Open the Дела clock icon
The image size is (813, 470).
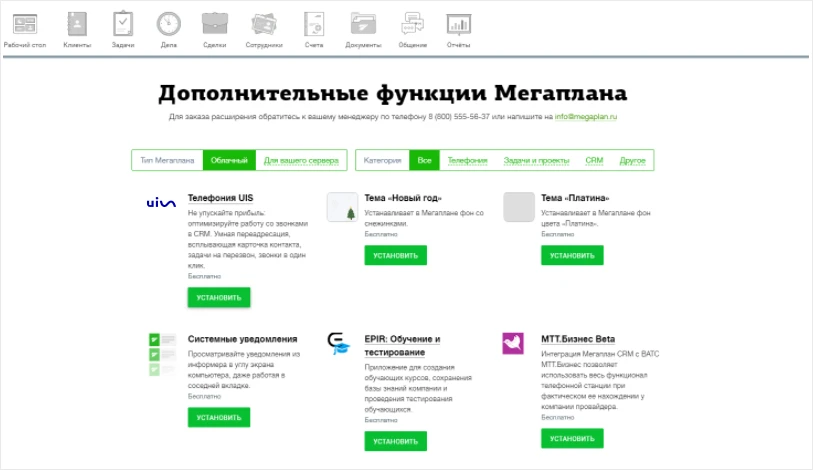(169, 24)
